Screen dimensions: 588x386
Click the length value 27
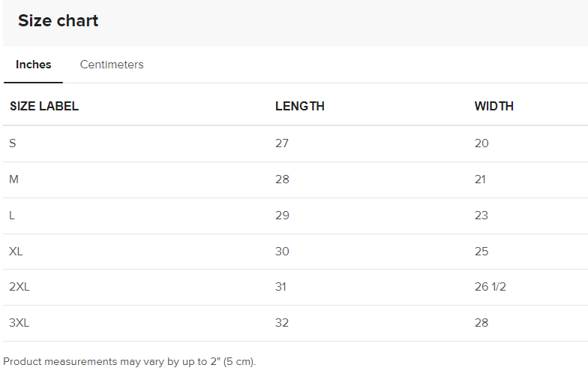[282, 143]
